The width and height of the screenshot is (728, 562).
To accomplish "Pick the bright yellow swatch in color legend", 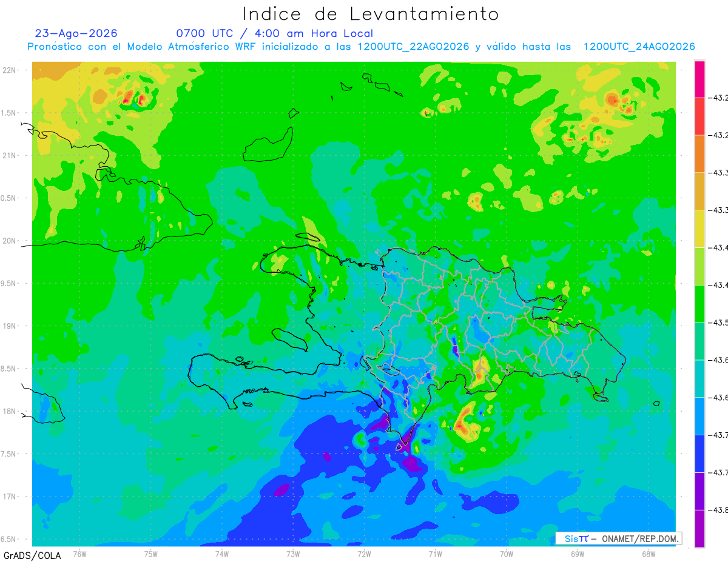I will pos(699,229).
